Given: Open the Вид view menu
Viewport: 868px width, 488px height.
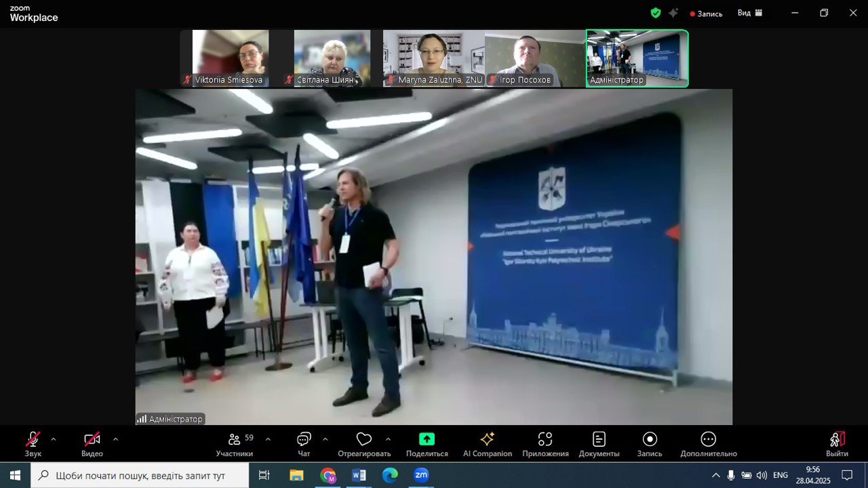Looking at the screenshot, I should (749, 13).
